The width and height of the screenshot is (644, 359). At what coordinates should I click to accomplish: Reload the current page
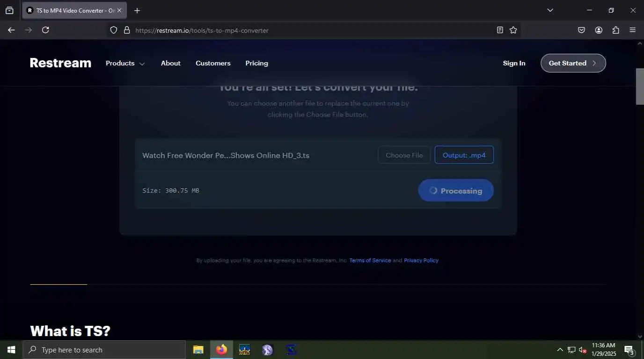(x=45, y=30)
